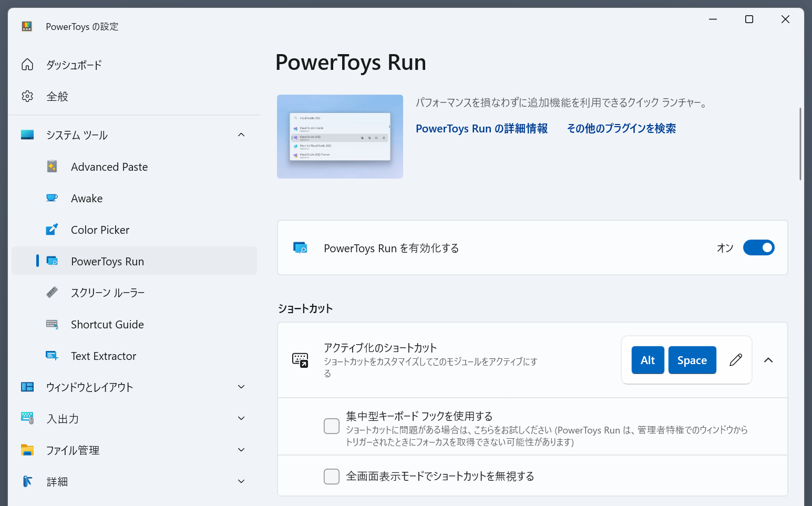Collapse the アクティブ化のショートカット card chevron
Image resolution: width=812 pixels, height=506 pixels.
pyautogui.click(x=768, y=360)
